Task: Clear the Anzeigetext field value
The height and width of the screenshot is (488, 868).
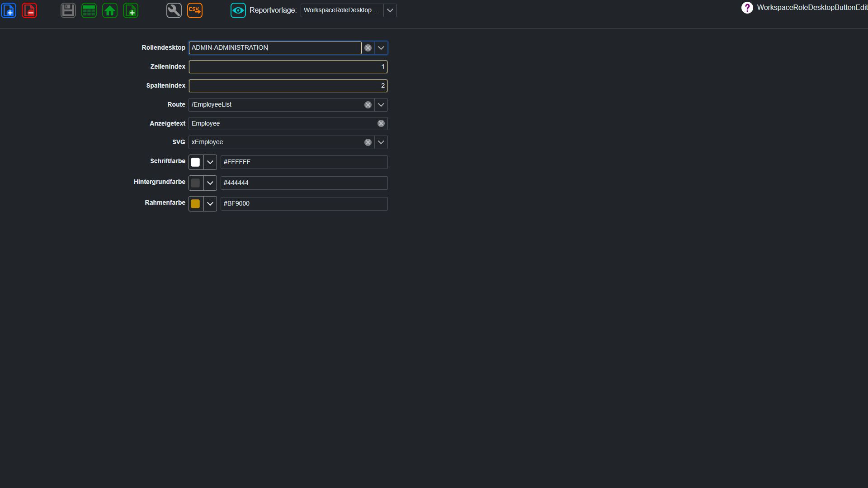Action: (381, 123)
